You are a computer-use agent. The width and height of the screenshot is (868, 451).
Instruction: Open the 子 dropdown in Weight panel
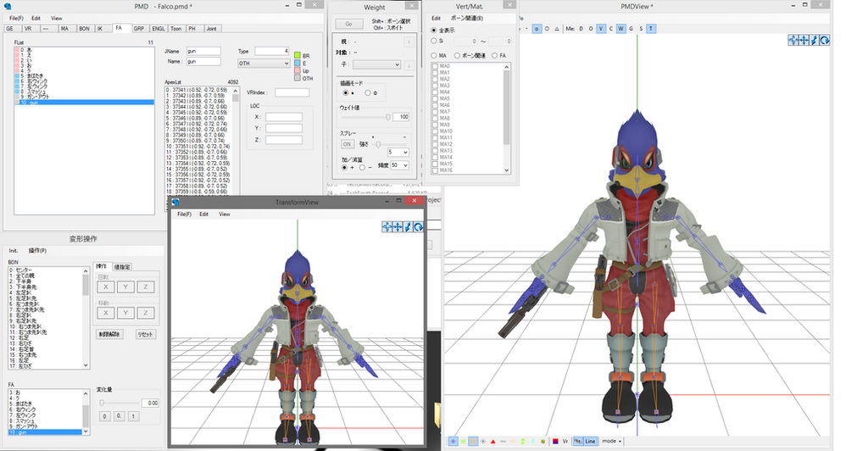(376, 64)
